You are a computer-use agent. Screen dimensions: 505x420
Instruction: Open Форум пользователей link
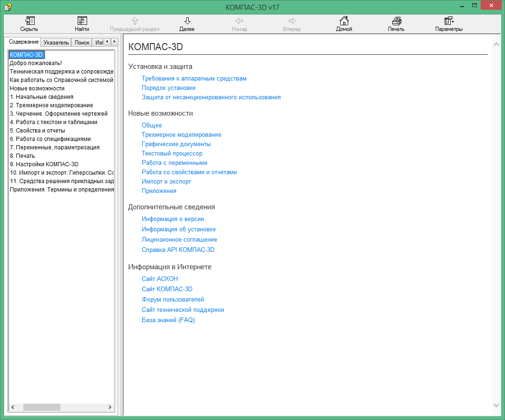pos(173,300)
